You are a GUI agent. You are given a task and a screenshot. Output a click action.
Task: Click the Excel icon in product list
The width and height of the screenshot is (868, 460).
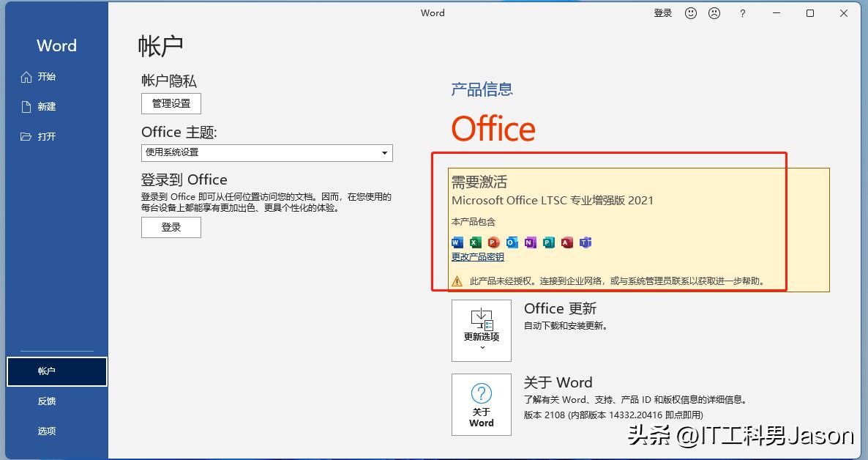pyautogui.click(x=476, y=242)
